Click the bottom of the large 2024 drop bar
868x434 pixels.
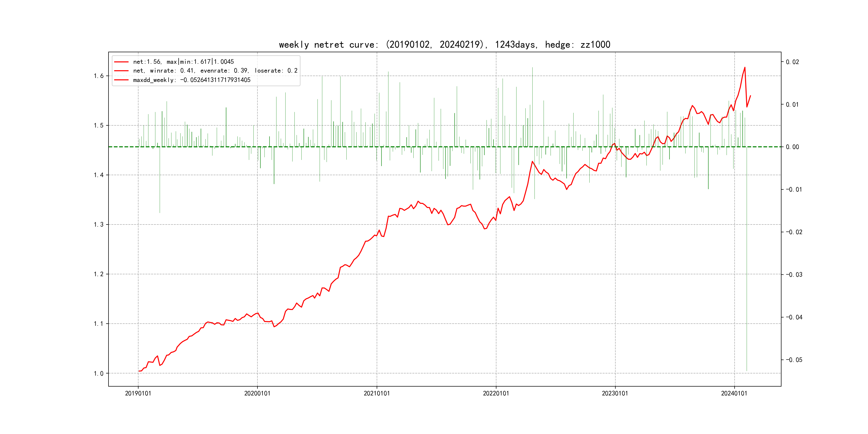tap(747, 371)
